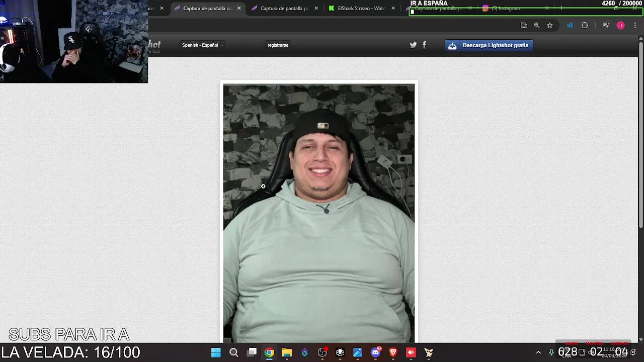Click the Twitter bird icon in Lightshot header
Image resolution: width=644 pixels, height=362 pixels.
tap(413, 45)
